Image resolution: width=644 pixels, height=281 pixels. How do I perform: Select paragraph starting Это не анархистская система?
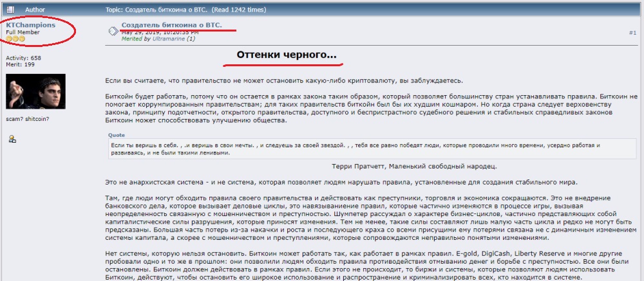point(341,182)
